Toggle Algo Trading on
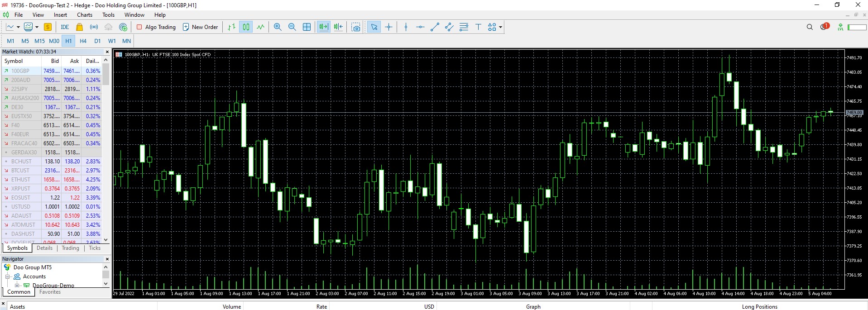Viewport: 868px width, 310px height. (156, 27)
